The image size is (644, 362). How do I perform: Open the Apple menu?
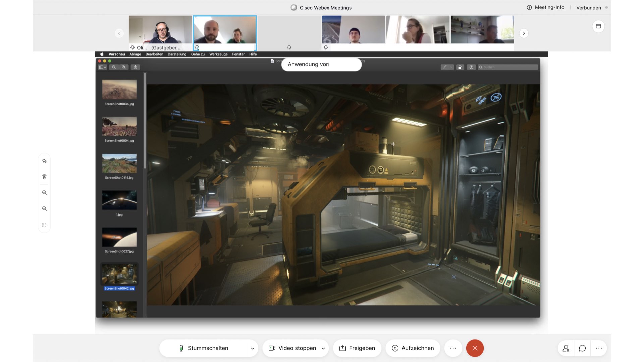[102, 54]
